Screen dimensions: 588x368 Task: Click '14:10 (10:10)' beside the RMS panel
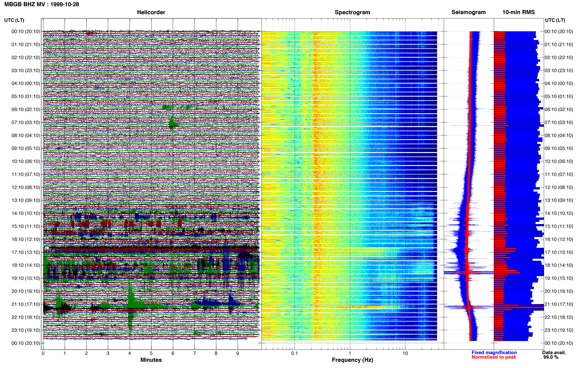[559, 213]
